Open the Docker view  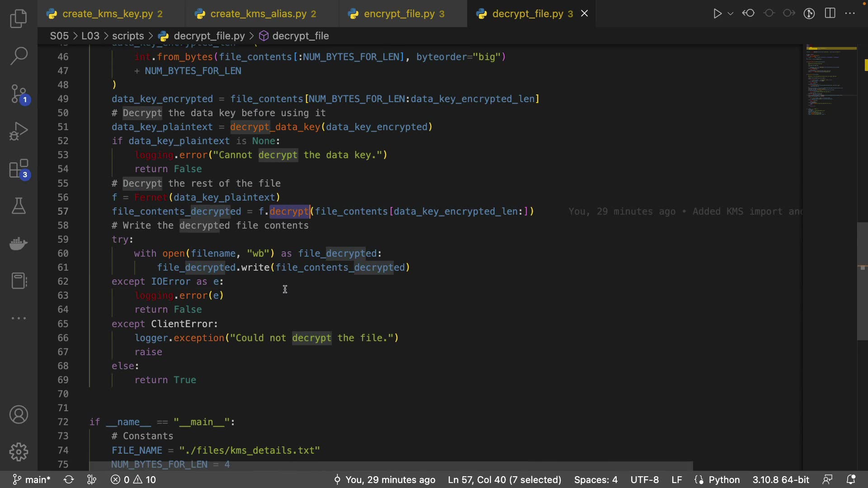19,244
